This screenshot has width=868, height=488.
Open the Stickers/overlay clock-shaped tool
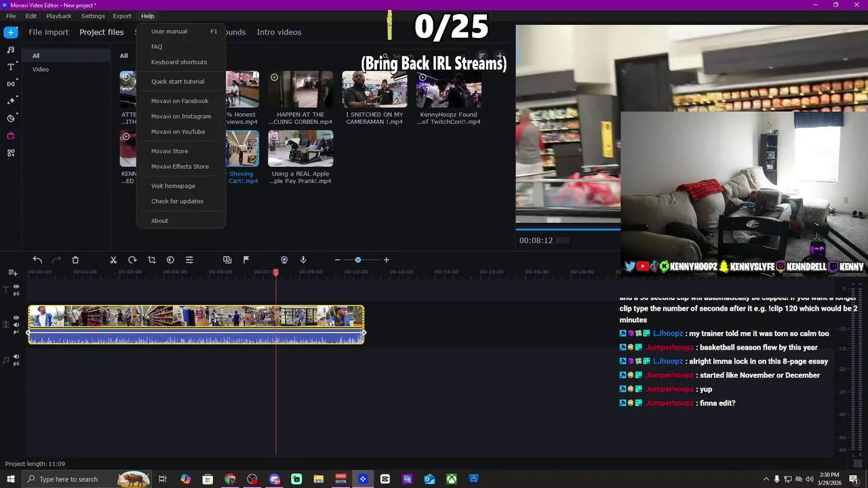11,119
